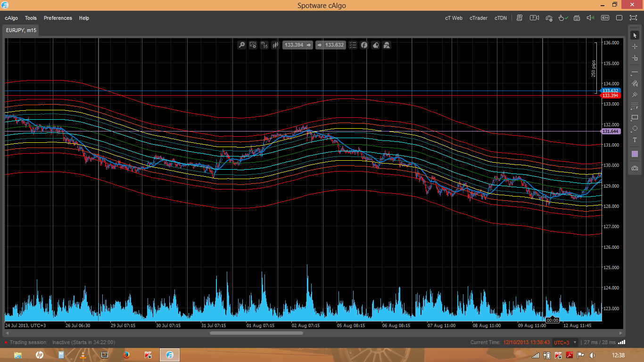Open the UTC+3 timezone dropdown
644x362 pixels.
[564, 343]
